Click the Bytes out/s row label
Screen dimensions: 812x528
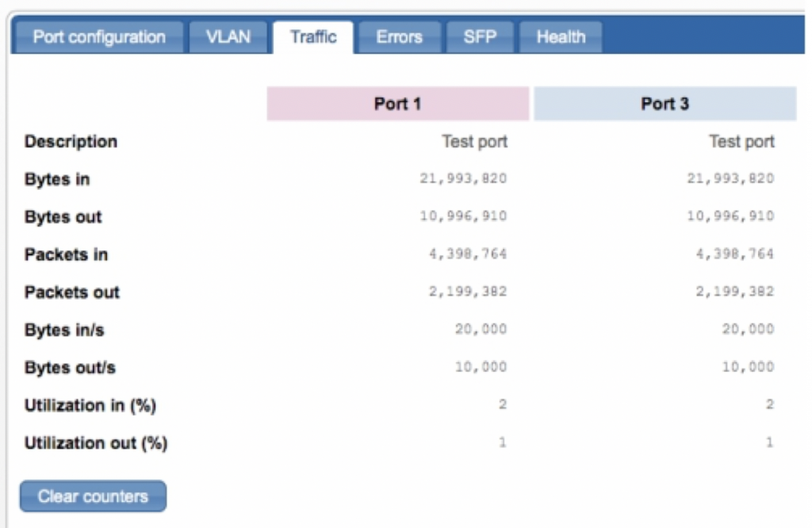point(70,368)
